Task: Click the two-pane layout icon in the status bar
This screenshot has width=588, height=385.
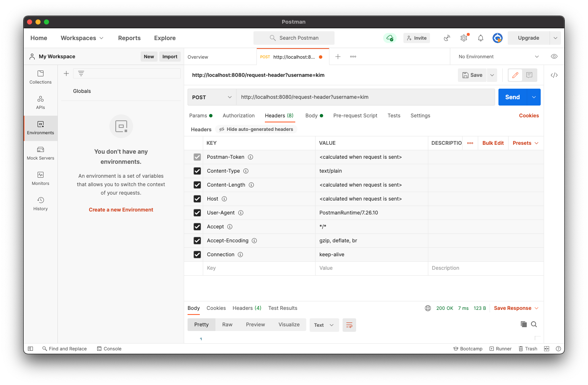Action: 547,349
